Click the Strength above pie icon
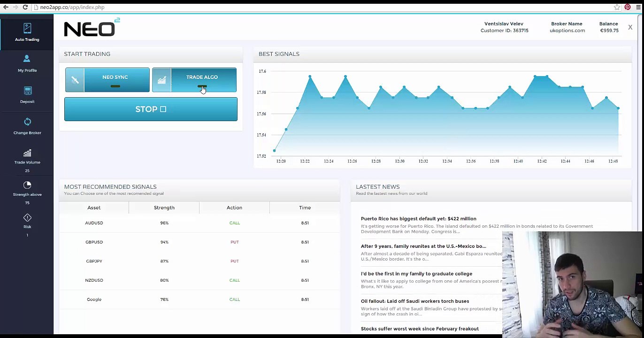The height and width of the screenshot is (338, 644). [27, 185]
